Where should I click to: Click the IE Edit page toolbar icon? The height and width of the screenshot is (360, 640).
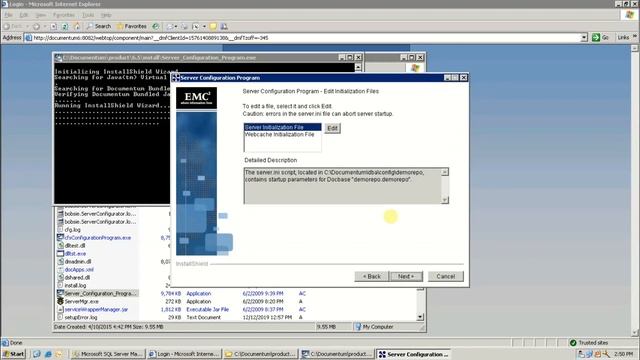(x=196, y=26)
